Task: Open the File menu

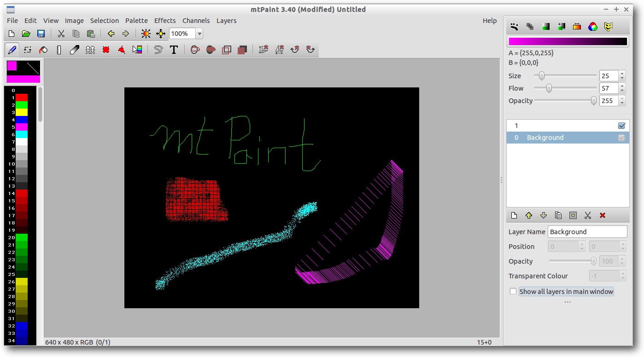Action: [x=12, y=21]
